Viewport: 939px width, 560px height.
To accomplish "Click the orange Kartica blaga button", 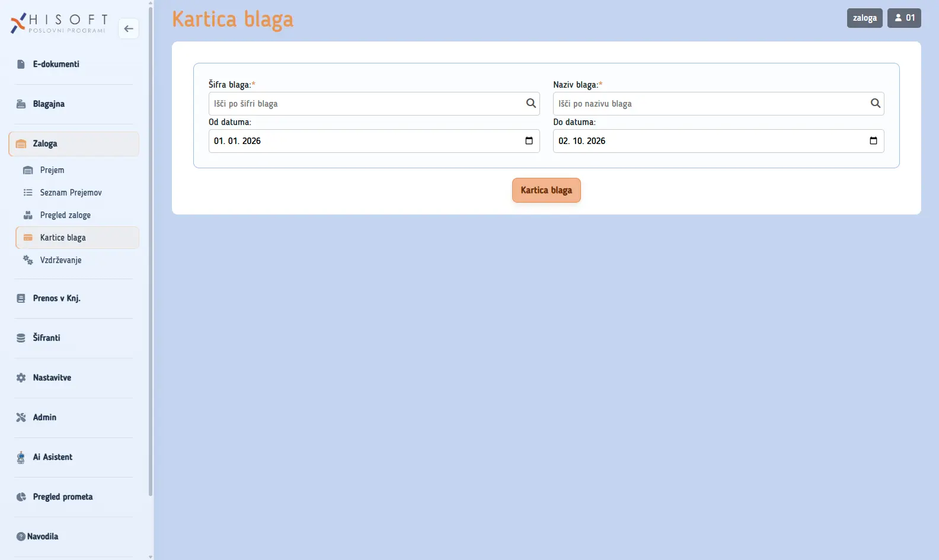I will [547, 190].
